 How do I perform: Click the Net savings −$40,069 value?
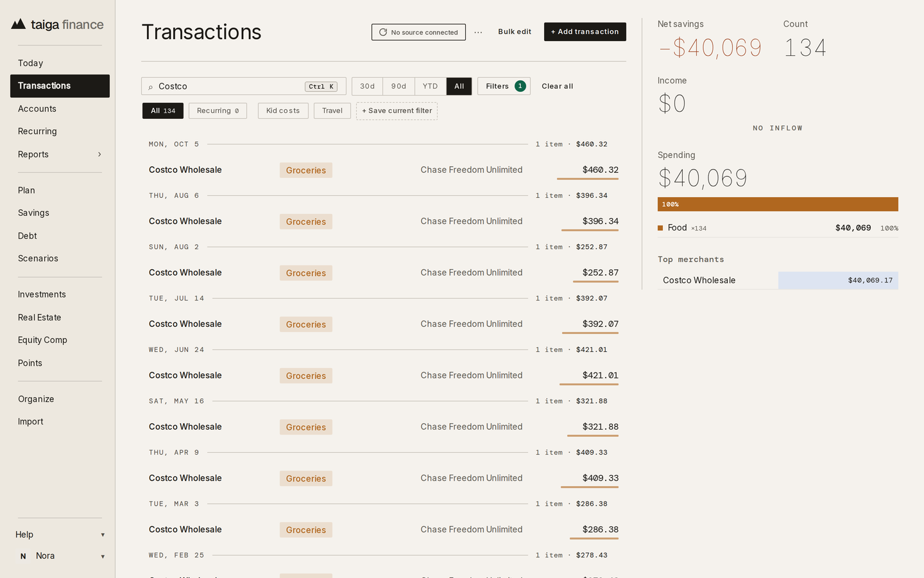pyautogui.click(x=710, y=48)
